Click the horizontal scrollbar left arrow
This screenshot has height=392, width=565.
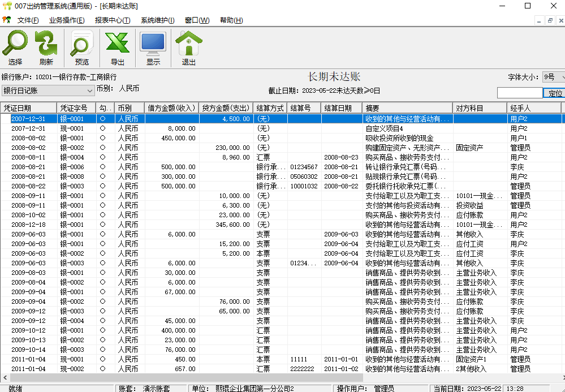point(5,378)
